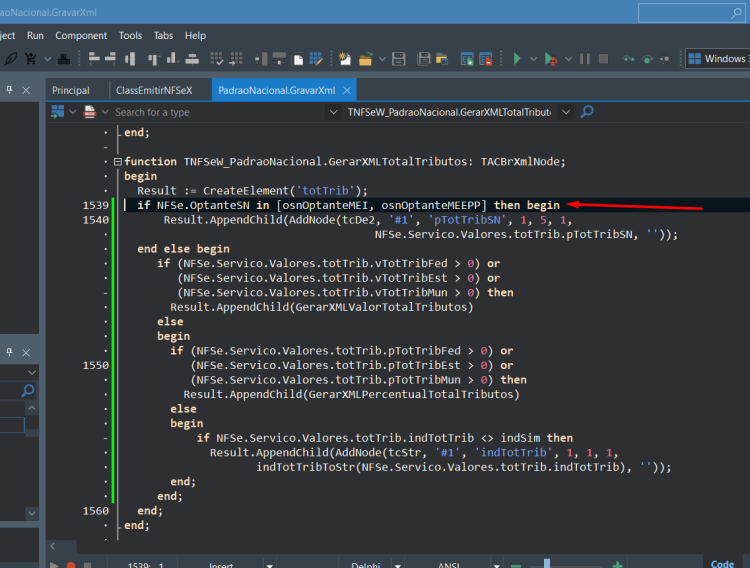Open dropdown arrow beside Open folder icon
This screenshot has height=568, width=750.
point(382,59)
